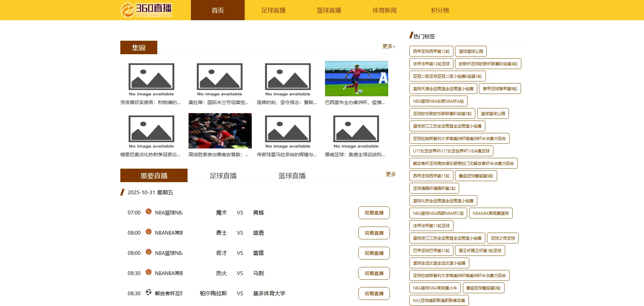The width and height of the screenshot is (644, 306).
Task: Select the 重要直播 tab
Action: click(154, 176)
